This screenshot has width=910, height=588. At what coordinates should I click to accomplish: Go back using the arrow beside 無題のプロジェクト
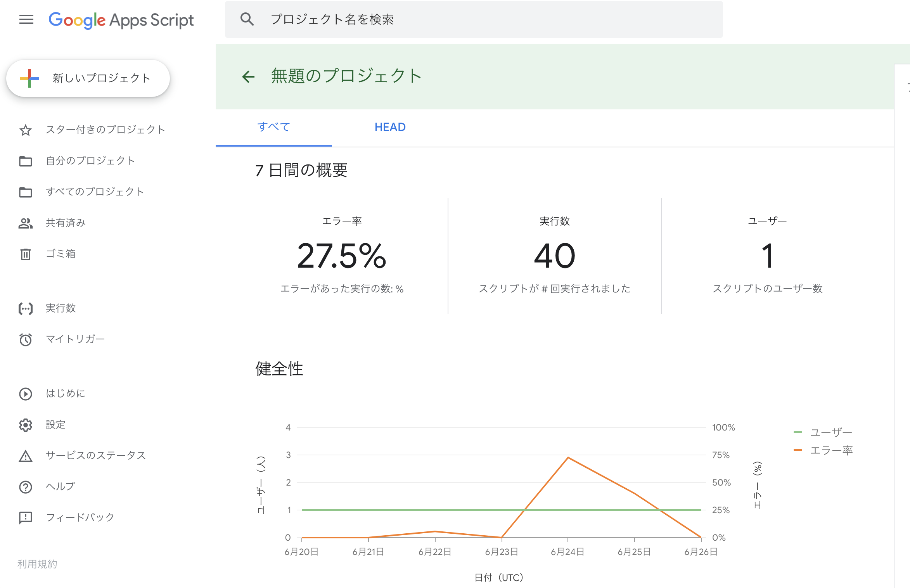(x=247, y=76)
